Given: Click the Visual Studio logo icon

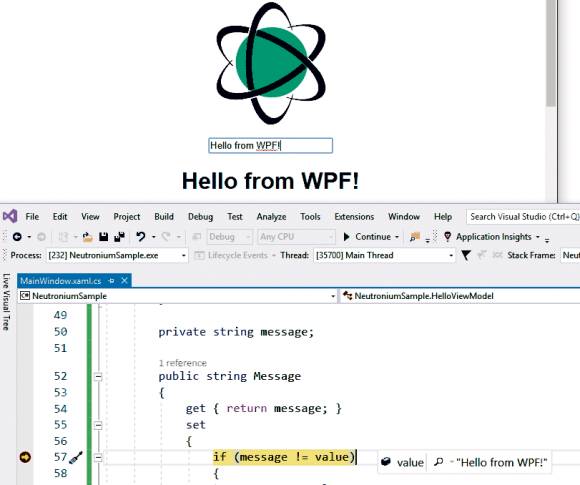Looking at the screenshot, I should pos(10,216).
